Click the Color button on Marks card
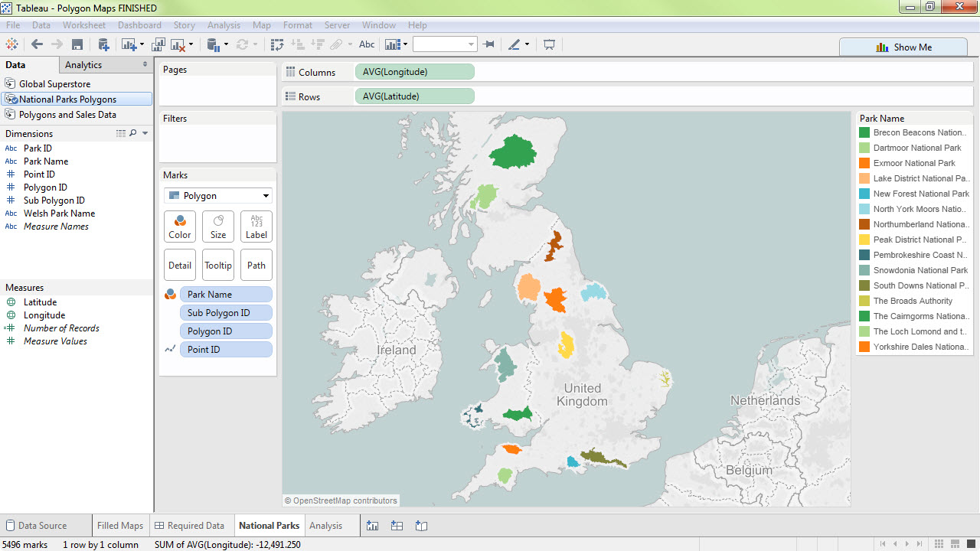Image resolution: width=980 pixels, height=551 pixels. click(180, 227)
